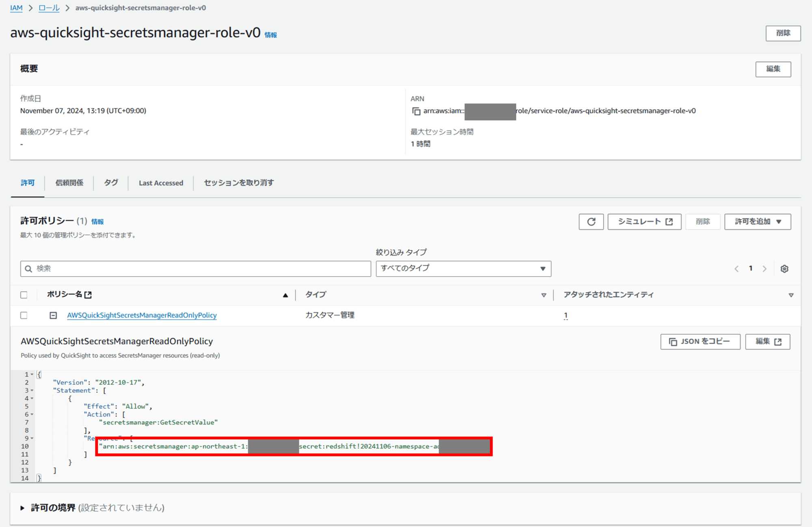Collapse JSON line 1 fold arrow
Image resolution: width=812 pixels, height=527 pixels.
click(32, 374)
